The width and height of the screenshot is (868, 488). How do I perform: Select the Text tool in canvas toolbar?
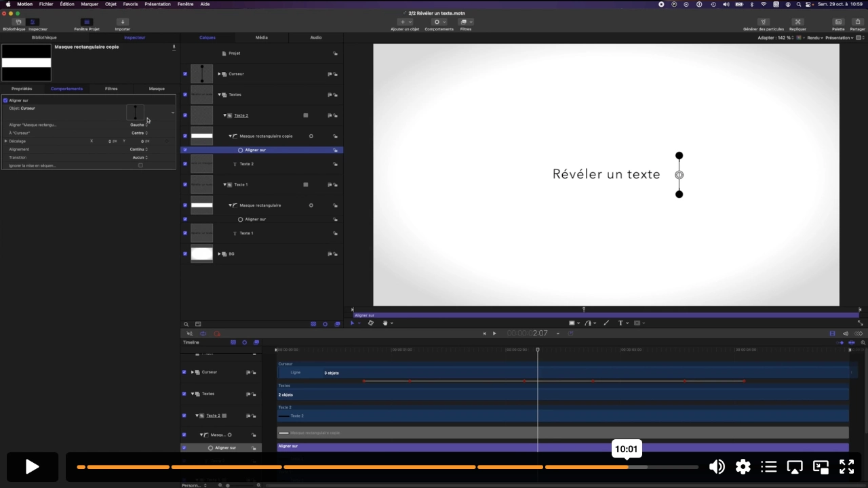pos(620,323)
